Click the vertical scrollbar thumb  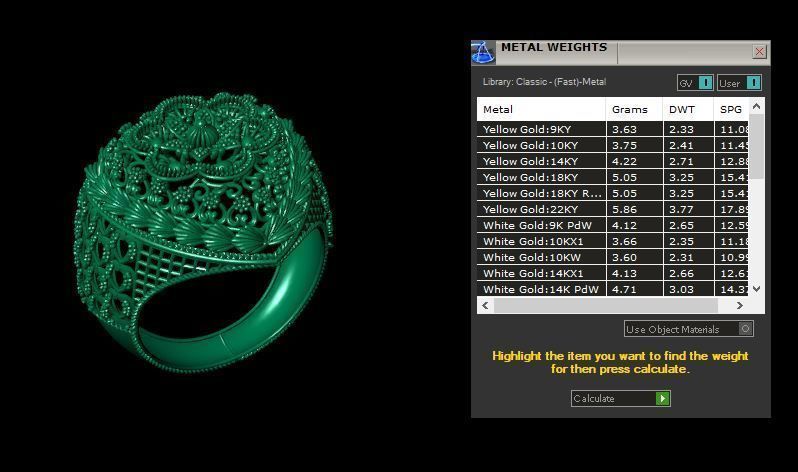pos(756,147)
